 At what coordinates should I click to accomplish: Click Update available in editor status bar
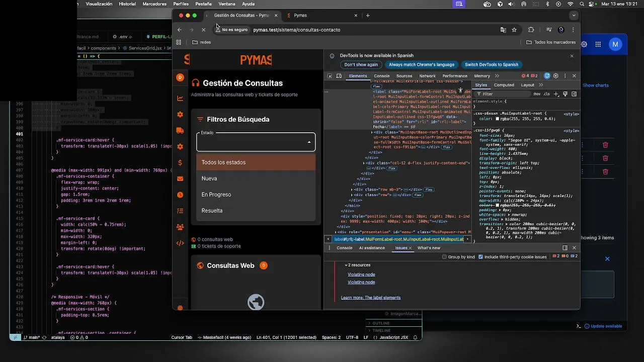click(x=603, y=326)
